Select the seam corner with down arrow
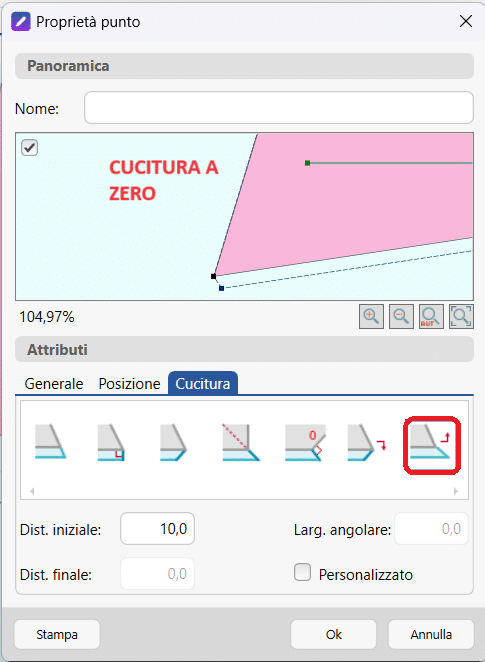 click(x=367, y=442)
